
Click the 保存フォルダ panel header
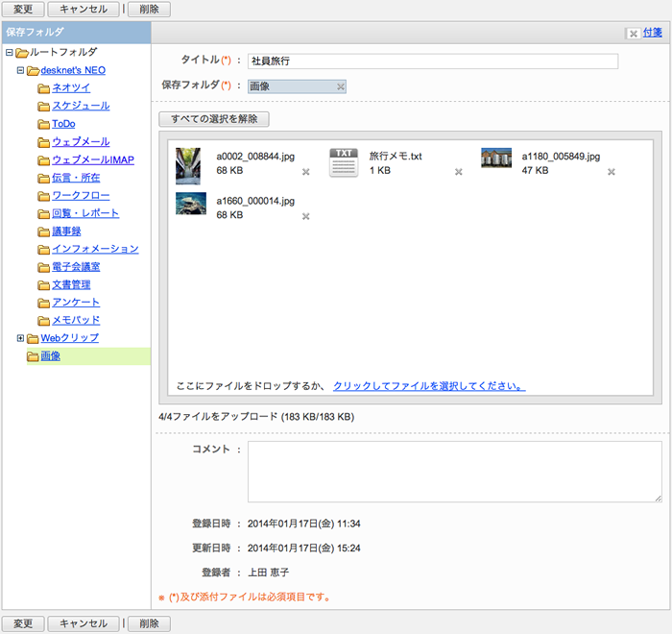(x=76, y=32)
